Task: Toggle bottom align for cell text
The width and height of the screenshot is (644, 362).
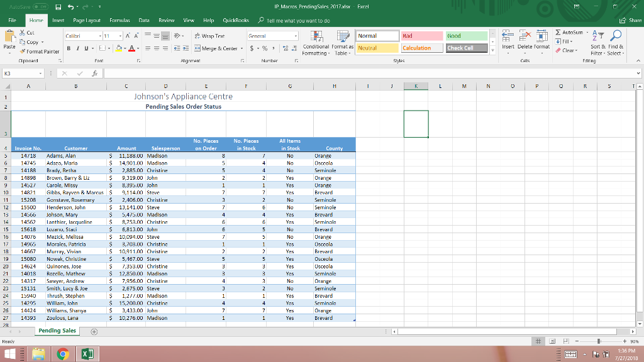Action: [x=165, y=36]
